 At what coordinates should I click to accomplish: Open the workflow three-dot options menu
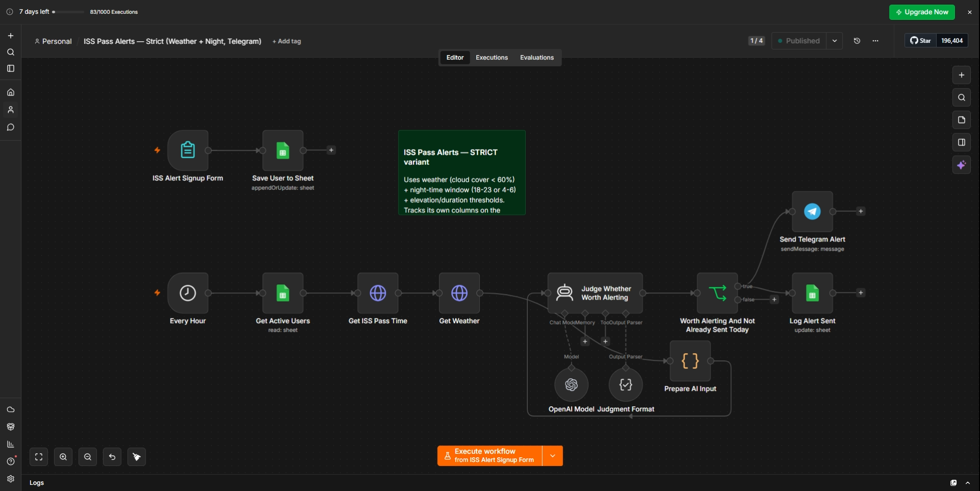pos(875,41)
